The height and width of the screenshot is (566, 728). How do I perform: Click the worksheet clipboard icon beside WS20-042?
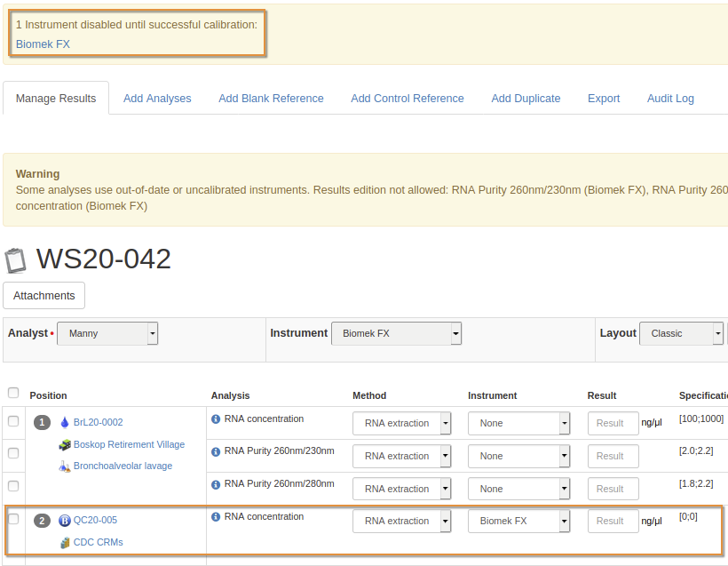(x=15, y=260)
